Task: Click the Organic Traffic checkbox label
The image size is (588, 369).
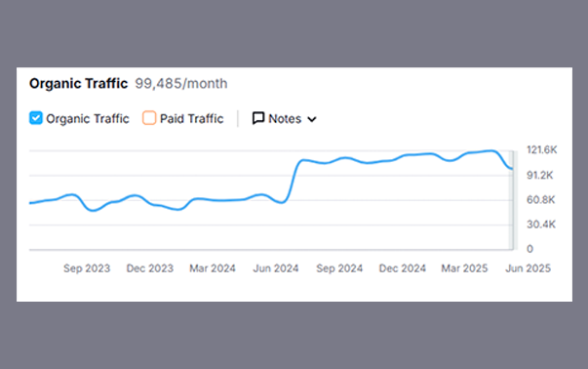Action: coord(88,119)
